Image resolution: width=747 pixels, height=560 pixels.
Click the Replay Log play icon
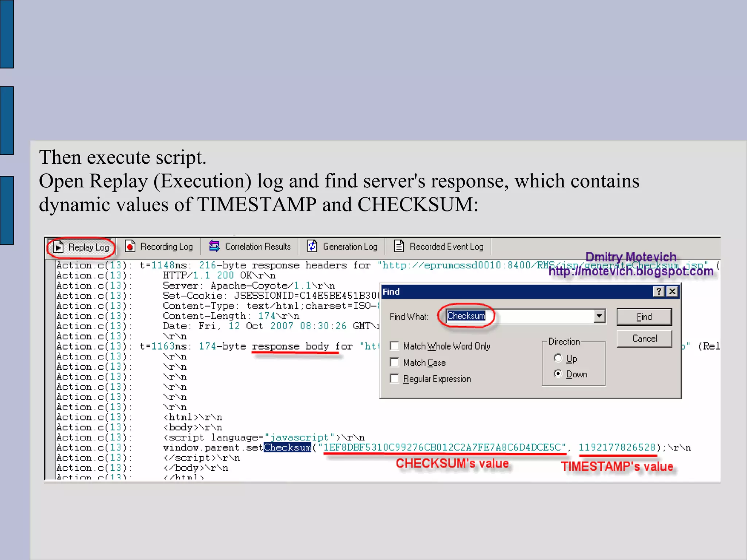click(x=58, y=248)
